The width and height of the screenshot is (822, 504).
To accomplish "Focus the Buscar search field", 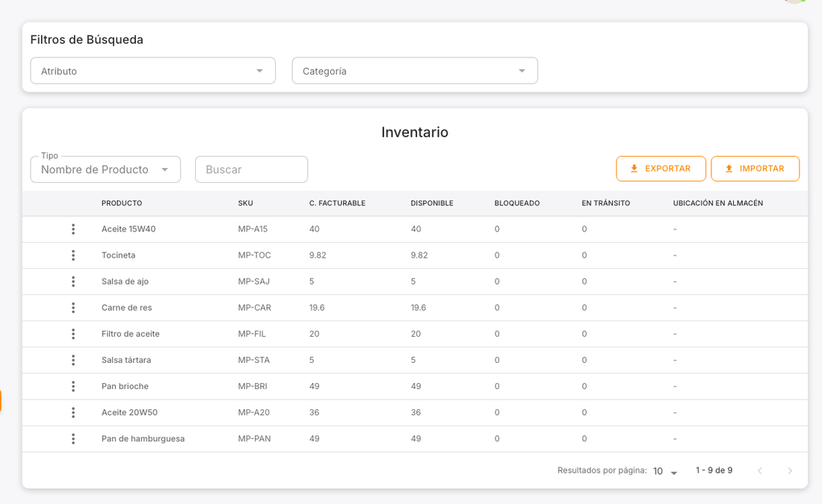I will click(x=252, y=169).
